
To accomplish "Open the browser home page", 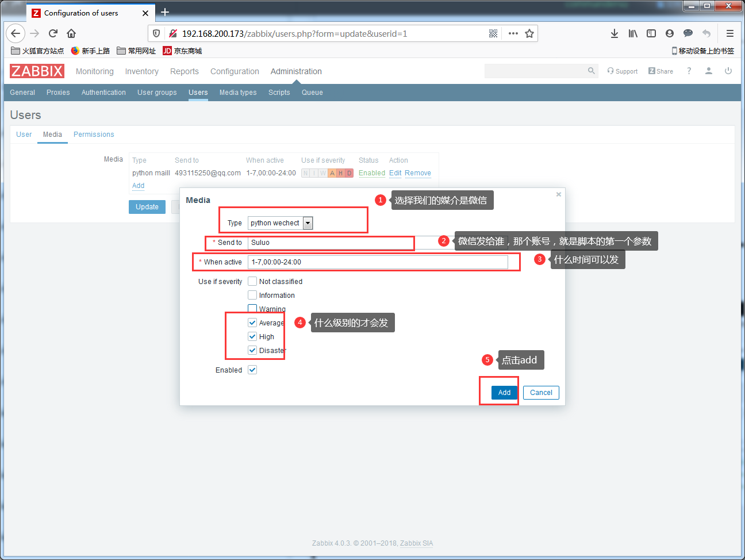I will tap(71, 33).
